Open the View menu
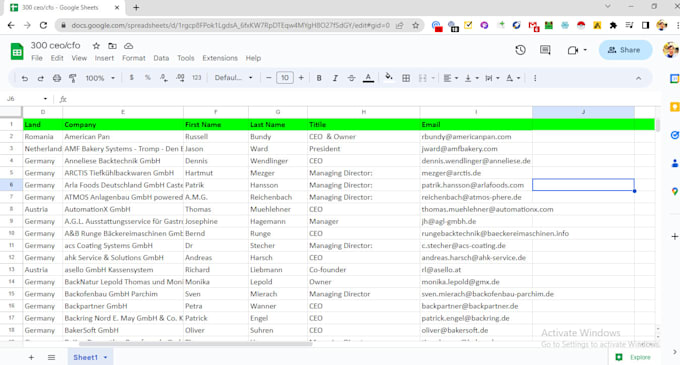 [79, 58]
